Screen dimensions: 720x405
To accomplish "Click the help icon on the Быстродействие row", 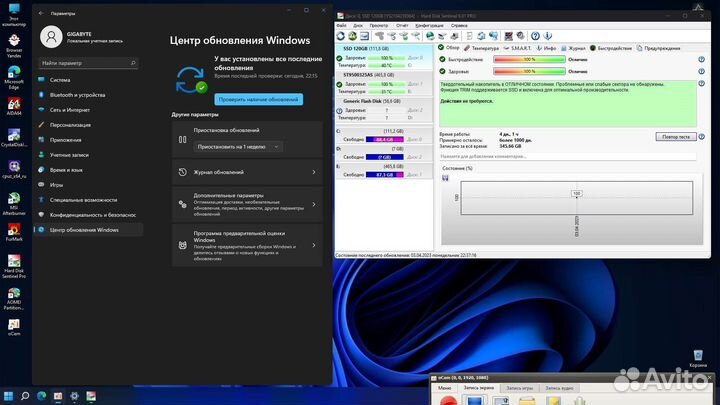I will tap(701, 60).
